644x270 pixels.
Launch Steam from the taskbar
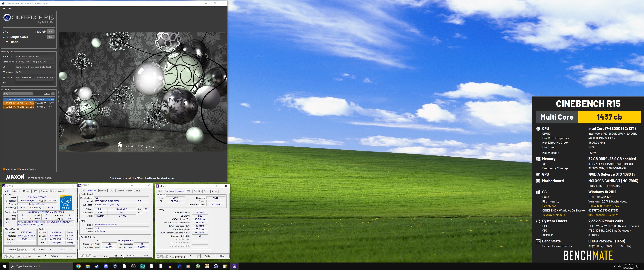tap(96, 266)
